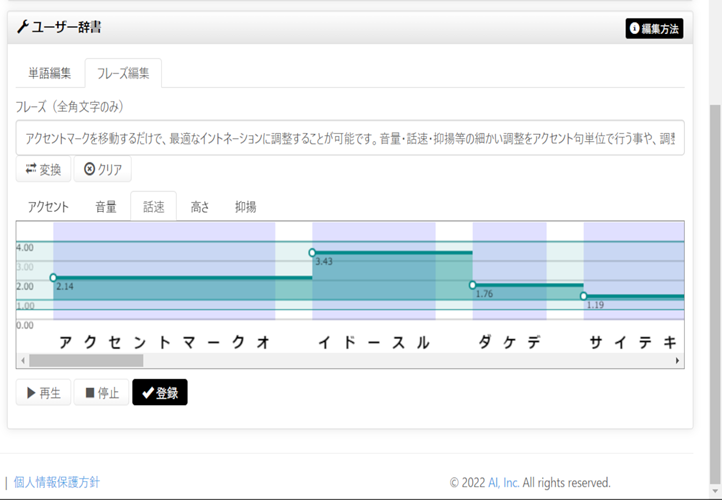Viewport: 722px width, 500px height.
Task: Click the 4.00 axis label
Action: click(x=25, y=248)
